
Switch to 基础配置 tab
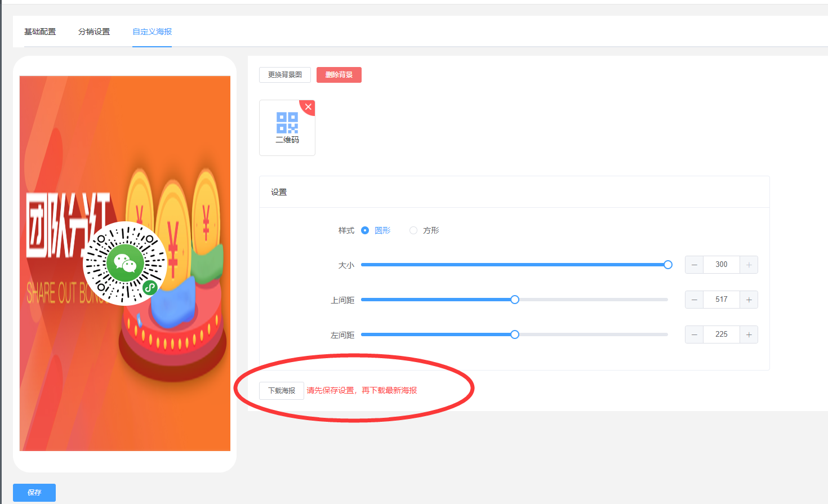pyautogui.click(x=40, y=32)
